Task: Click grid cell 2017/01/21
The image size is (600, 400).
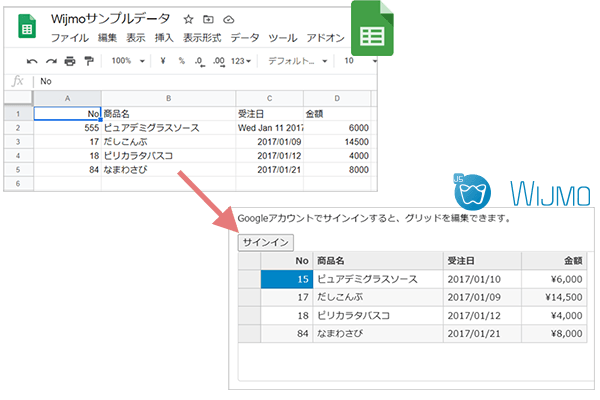Action: coord(482,333)
